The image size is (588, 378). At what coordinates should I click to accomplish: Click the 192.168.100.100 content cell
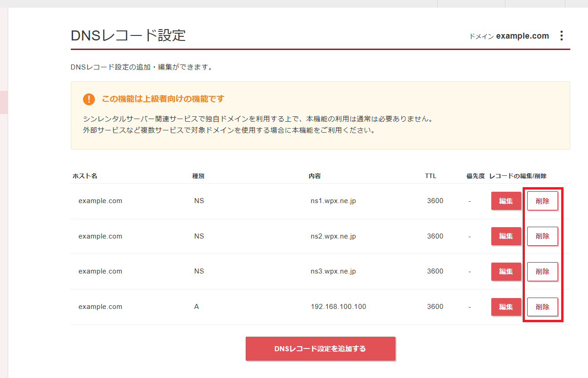(x=338, y=307)
